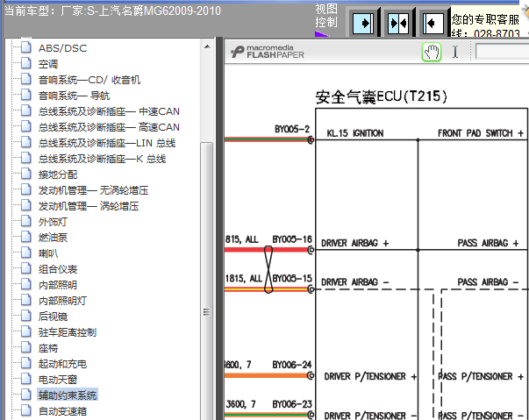Image resolution: width=529 pixels, height=420 pixels.
Task: Click the 视图控制 label
Action: (325, 16)
